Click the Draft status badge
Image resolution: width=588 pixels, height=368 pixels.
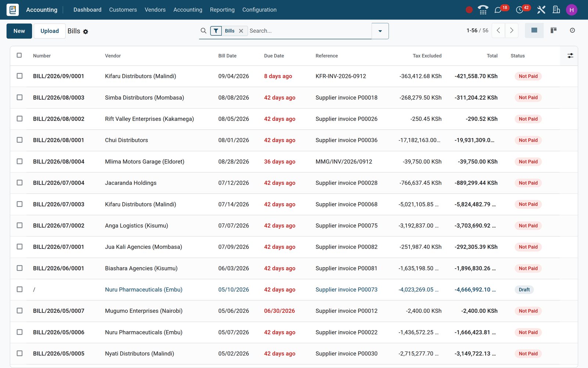point(524,290)
